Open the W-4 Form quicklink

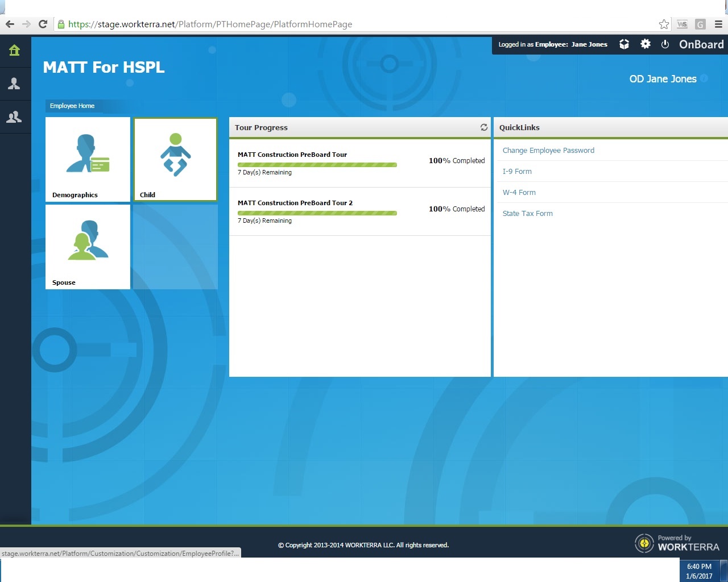(519, 193)
